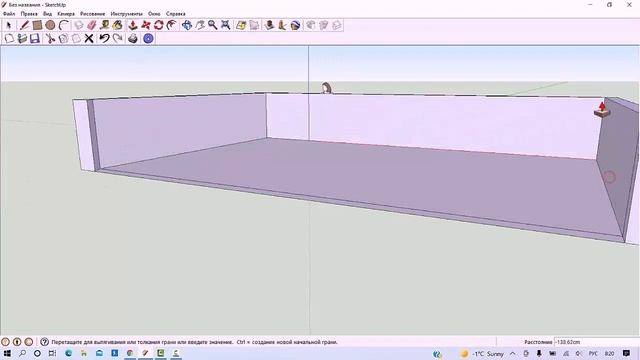
Task: Select the arrow Select tool
Action: [x=9, y=25]
